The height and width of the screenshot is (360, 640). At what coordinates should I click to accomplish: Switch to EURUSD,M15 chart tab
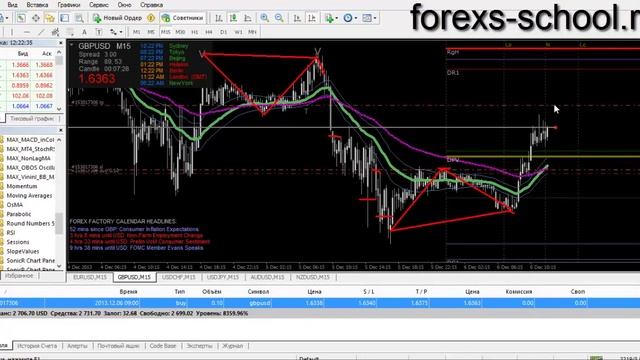(x=90, y=277)
